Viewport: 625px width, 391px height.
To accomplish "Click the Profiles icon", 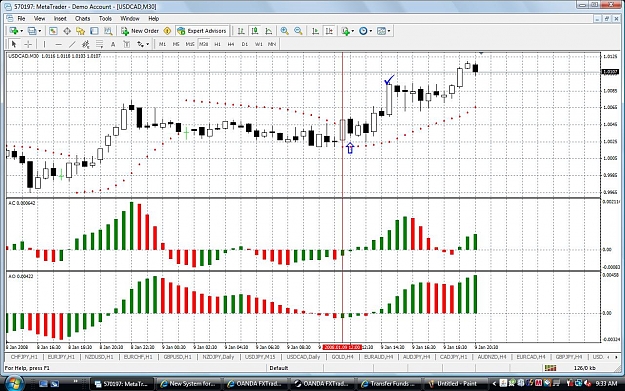I will [32, 31].
